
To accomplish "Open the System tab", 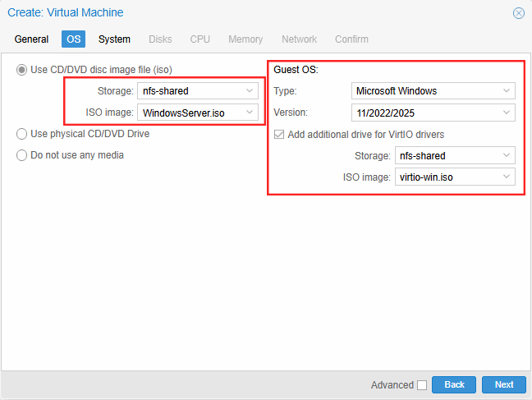I will click(114, 39).
